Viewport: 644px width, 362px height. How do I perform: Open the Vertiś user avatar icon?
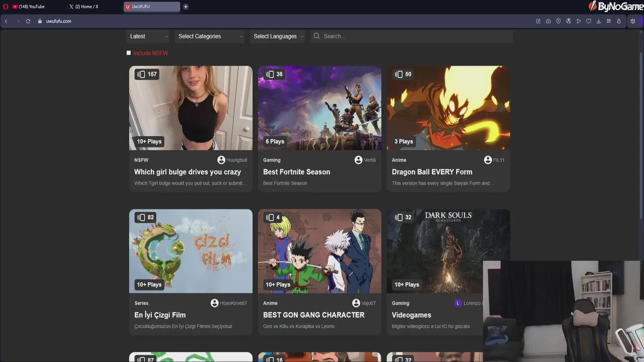click(x=358, y=160)
